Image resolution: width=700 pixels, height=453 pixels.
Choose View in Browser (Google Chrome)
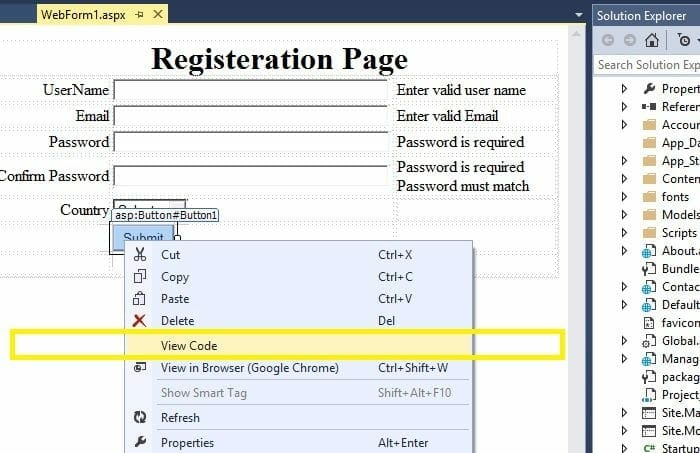[249, 368]
